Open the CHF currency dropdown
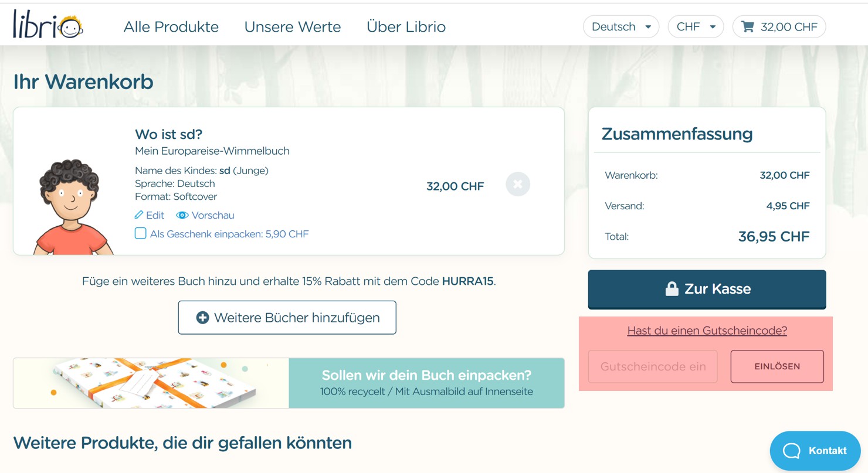 point(696,27)
